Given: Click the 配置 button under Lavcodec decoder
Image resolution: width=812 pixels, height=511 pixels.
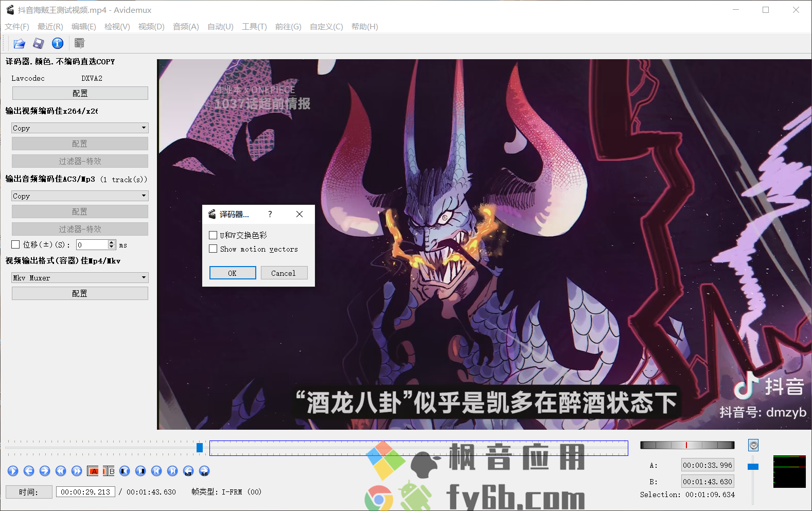Looking at the screenshot, I should click(80, 93).
